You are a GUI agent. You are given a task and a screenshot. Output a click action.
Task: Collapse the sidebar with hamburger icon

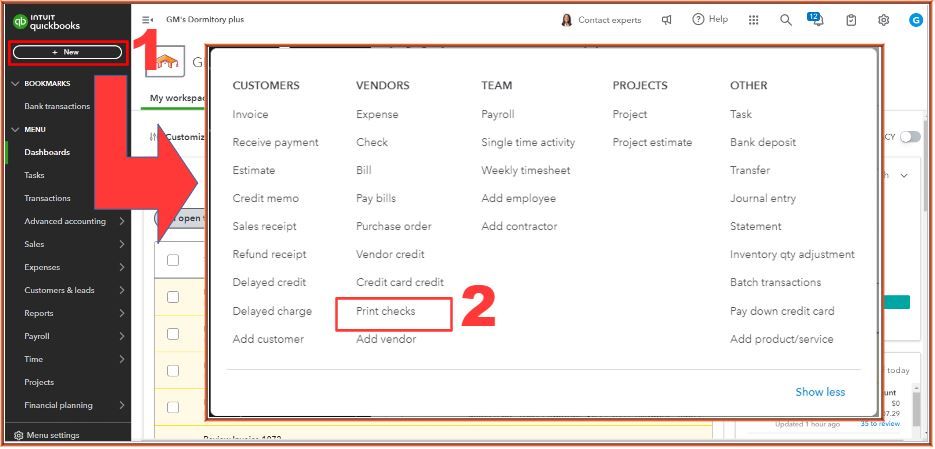click(147, 20)
